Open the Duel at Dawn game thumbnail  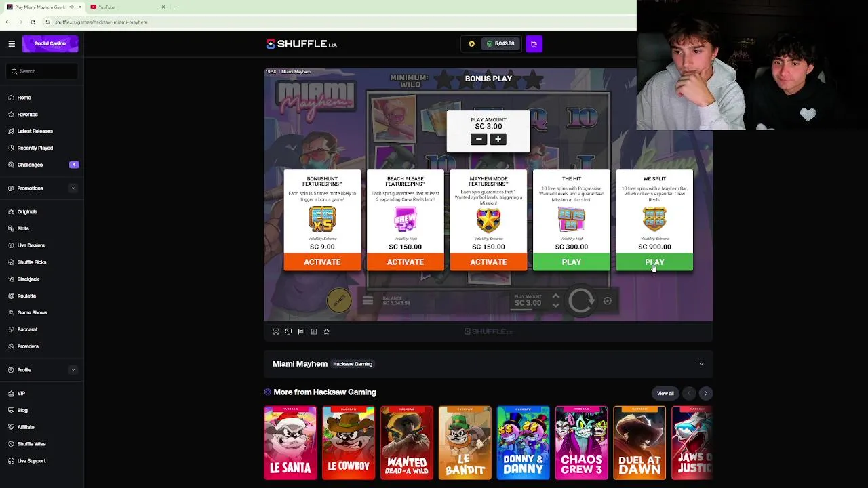pos(639,443)
